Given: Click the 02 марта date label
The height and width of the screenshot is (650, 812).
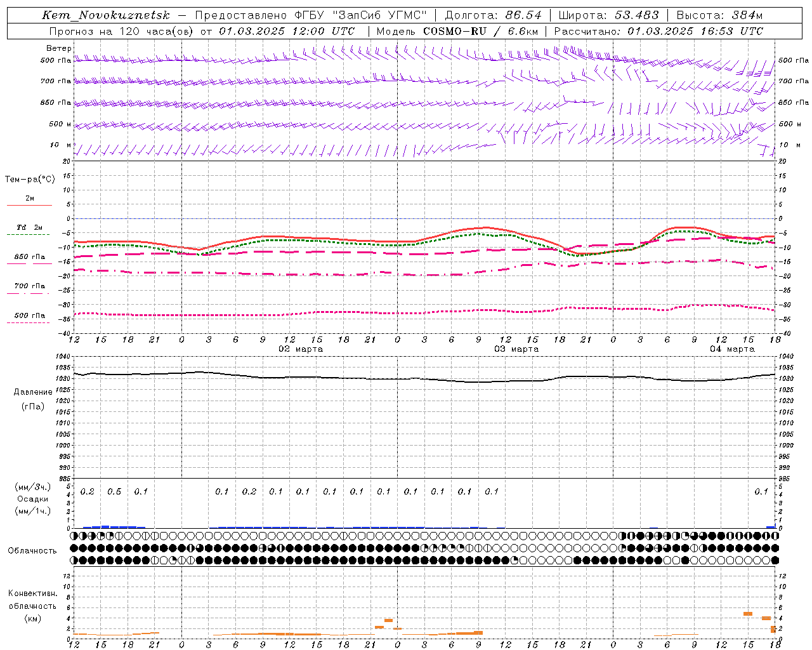Looking at the screenshot, I should click(x=301, y=349).
